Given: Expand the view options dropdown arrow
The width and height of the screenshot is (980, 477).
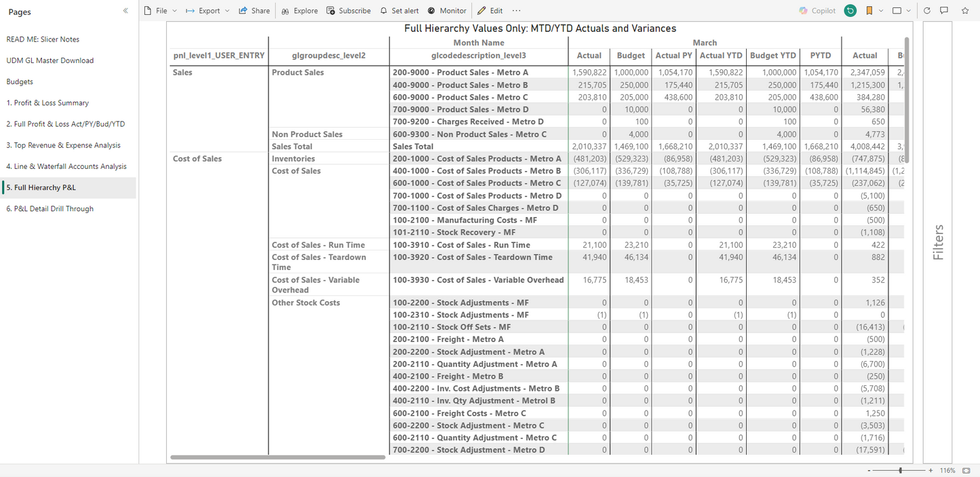Looking at the screenshot, I should click(x=909, y=11).
